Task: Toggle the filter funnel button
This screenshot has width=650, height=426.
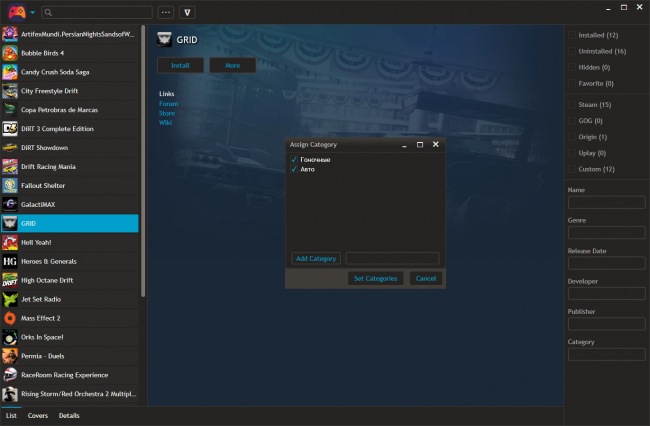Action: point(187,12)
